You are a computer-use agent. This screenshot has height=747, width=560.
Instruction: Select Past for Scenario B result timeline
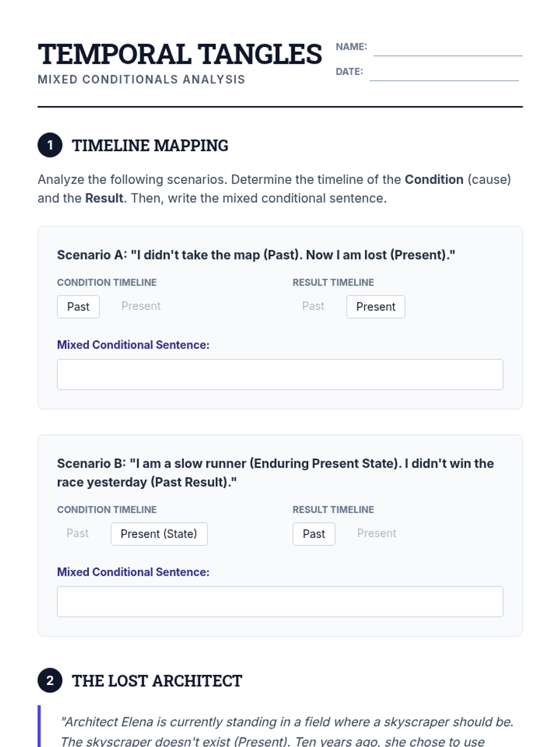coord(314,534)
